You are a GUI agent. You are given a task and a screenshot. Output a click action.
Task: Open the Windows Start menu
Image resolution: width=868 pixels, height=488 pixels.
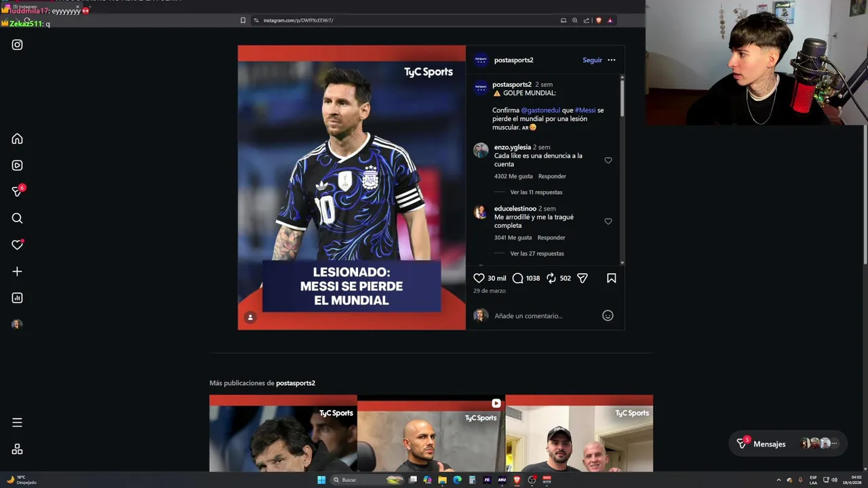(x=321, y=480)
